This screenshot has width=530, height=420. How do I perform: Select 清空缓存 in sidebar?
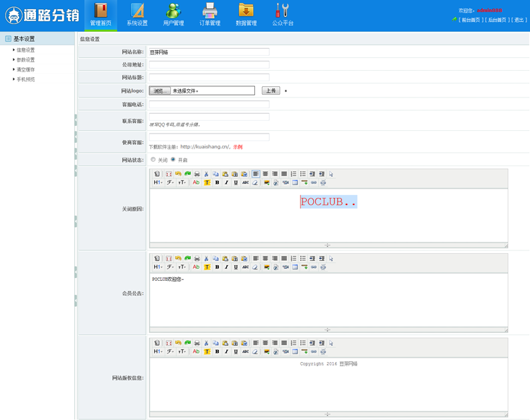25,70
